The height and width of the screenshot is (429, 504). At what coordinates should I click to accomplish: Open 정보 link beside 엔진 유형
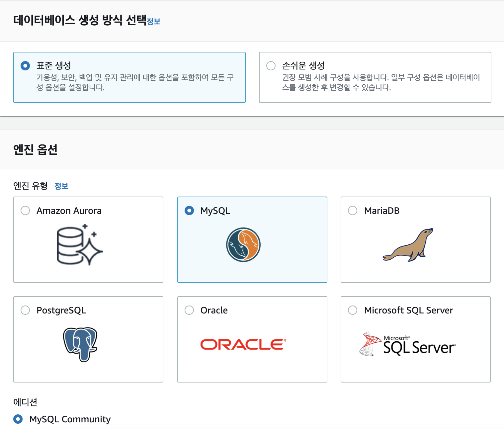point(61,186)
